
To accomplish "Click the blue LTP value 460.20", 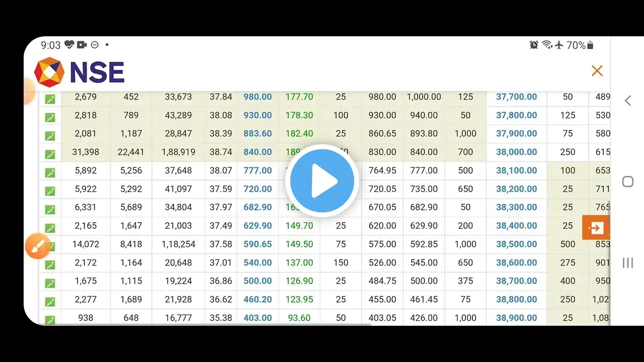I will tap(258, 299).
